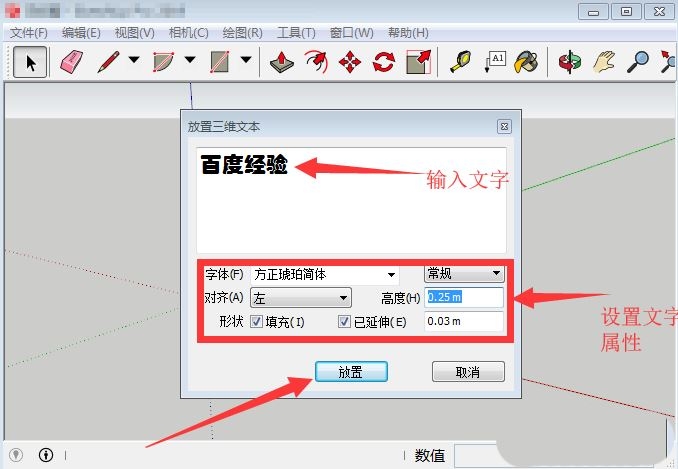Select the Rotate tool
Image resolution: width=678 pixels, height=469 pixels.
coord(384,62)
